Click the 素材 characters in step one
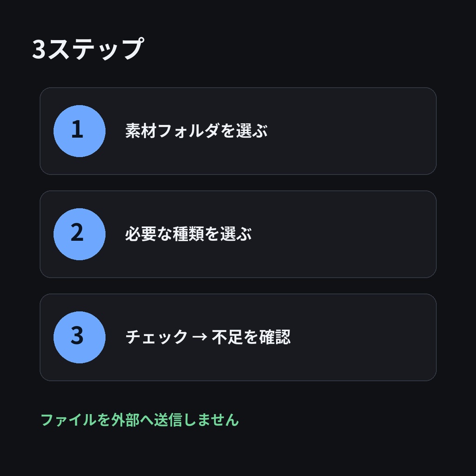The image size is (476, 476). (141, 131)
